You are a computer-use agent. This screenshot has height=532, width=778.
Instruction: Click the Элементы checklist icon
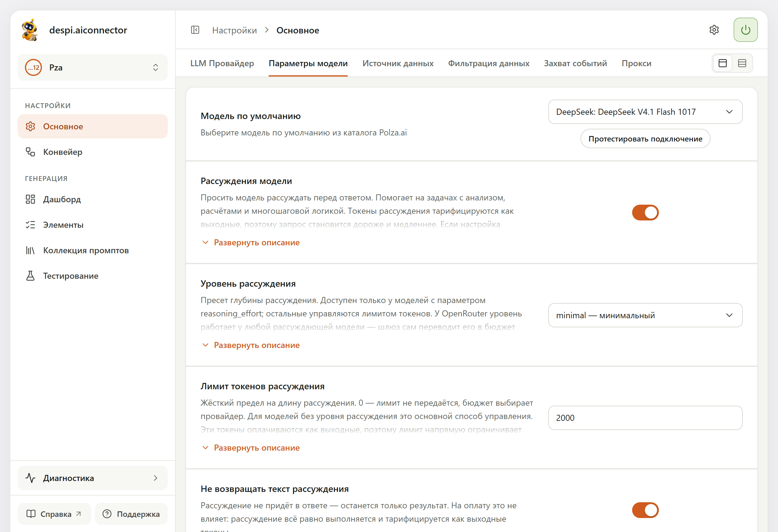30,225
